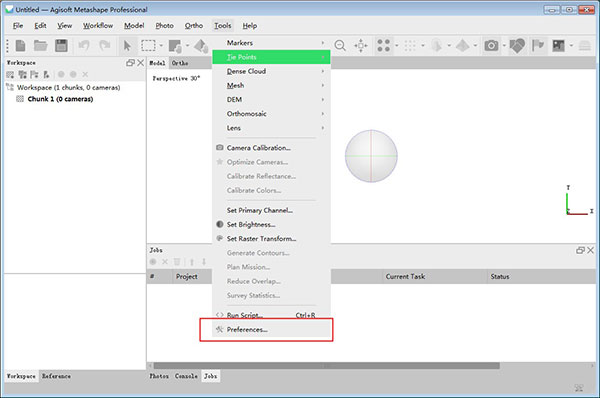Click Add Photos icon in Workspace pane
Screen dimensions: 600x398
(x=22, y=74)
